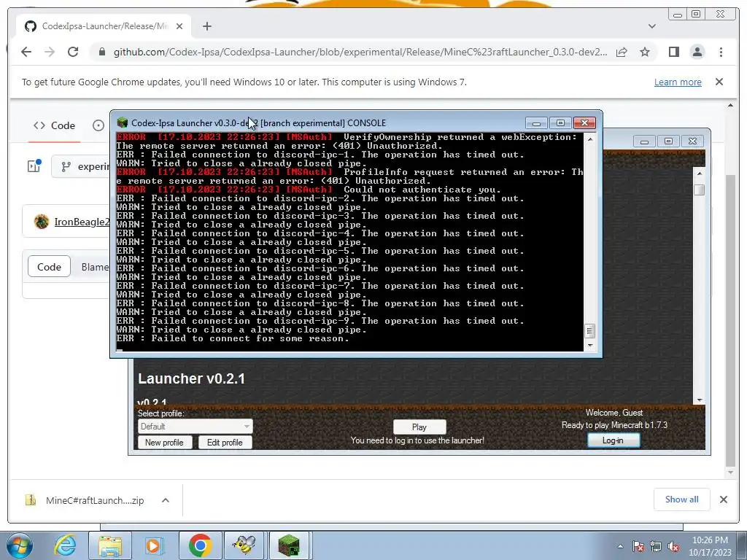Click the Launcher v0.2.1 heading
The width and height of the screenshot is (747, 560).
click(192, 378)
